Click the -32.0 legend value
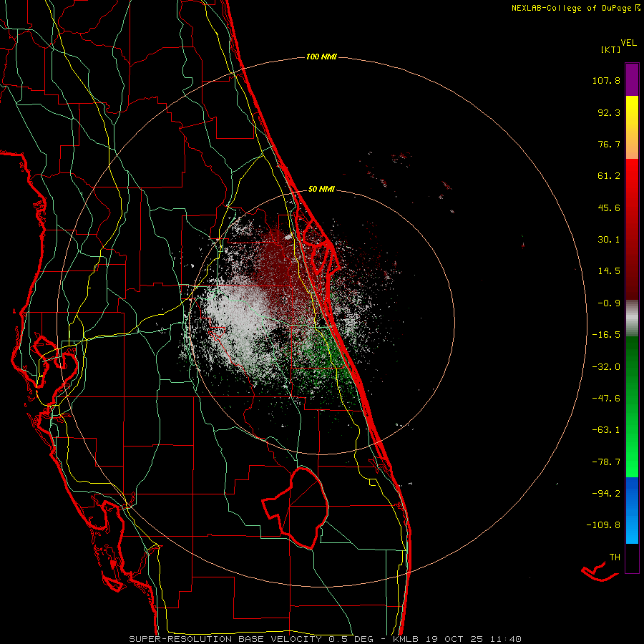The height and width of the screenshot is (644, 644). 606,367
